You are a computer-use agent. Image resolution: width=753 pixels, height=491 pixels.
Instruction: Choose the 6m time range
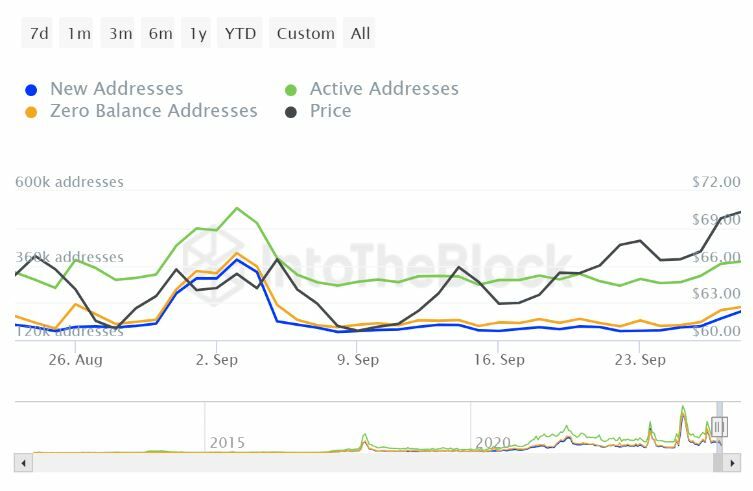coord(160,33)
